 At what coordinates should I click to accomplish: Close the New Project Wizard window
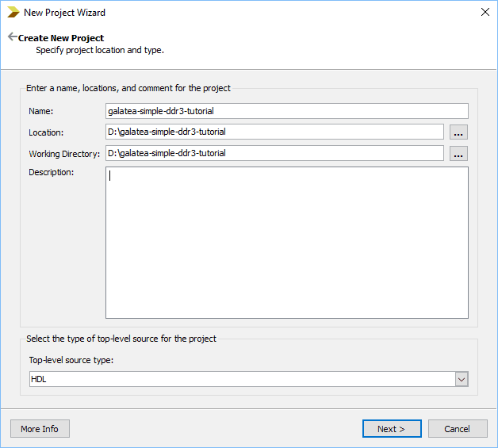[x=485, y=12]
